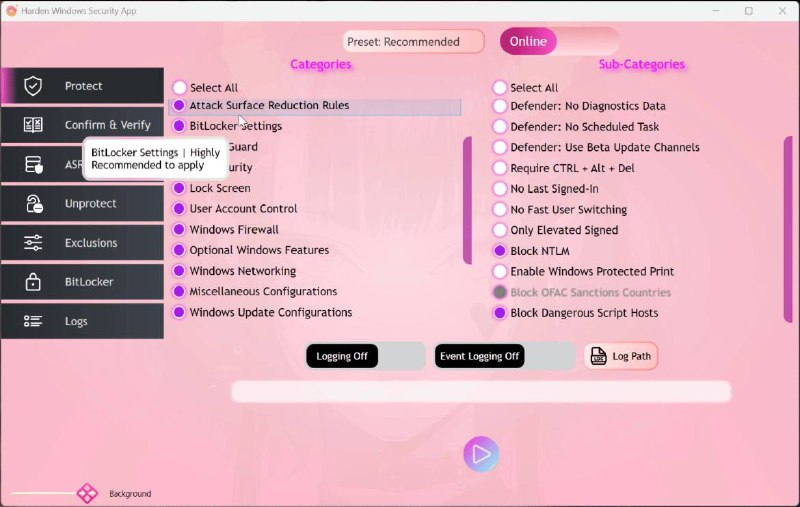This screenshot has width=800, height=507.
Task: Click the Exclusions sliders icon
Action: [x=33, y=243]
